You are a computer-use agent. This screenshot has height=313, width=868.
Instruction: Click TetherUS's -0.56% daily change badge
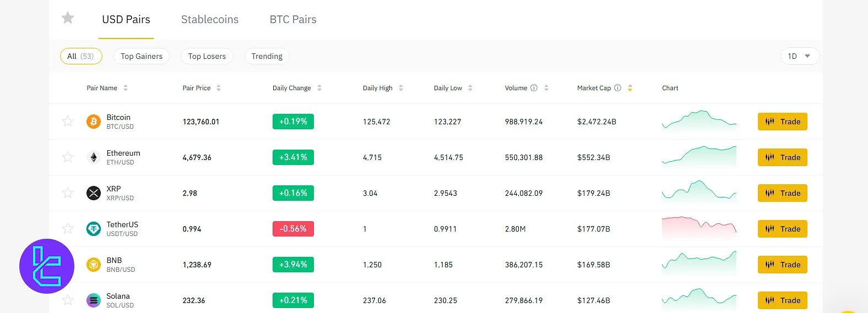point(293,229)
